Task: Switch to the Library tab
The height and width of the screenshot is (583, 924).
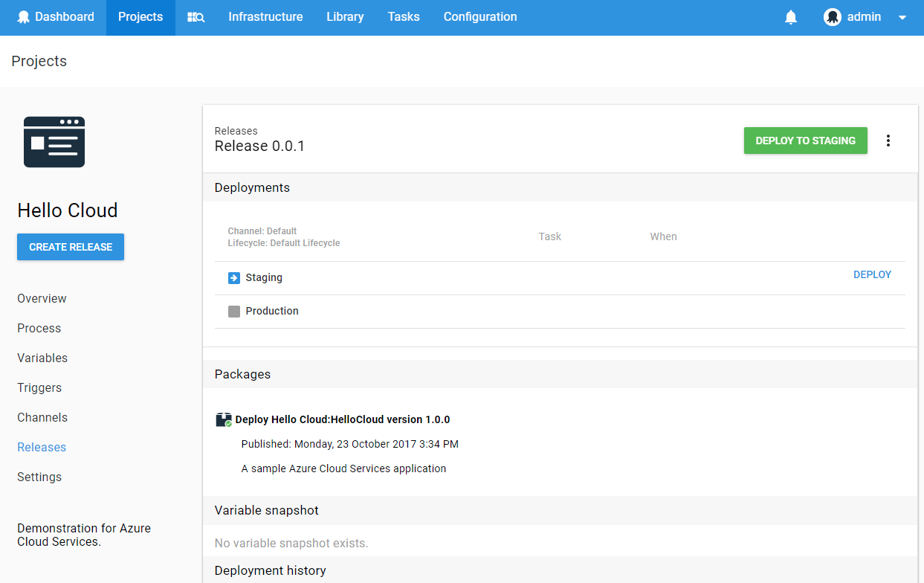Action: 345,17
